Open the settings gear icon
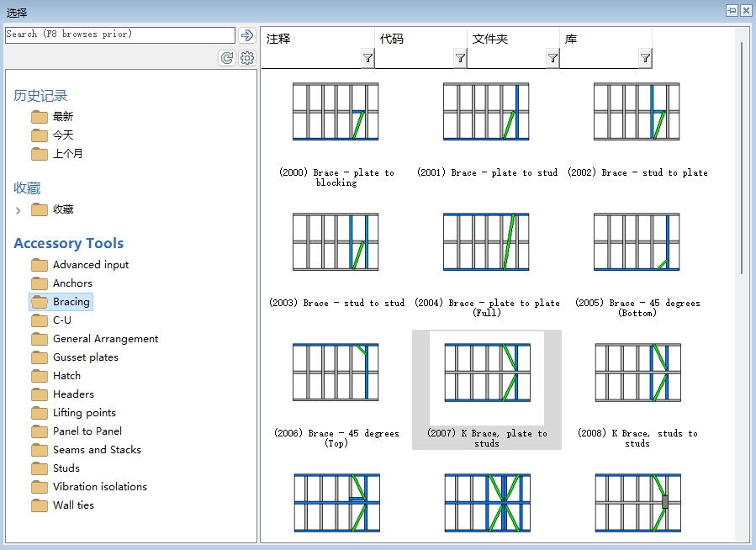 (x=247, y=58)
